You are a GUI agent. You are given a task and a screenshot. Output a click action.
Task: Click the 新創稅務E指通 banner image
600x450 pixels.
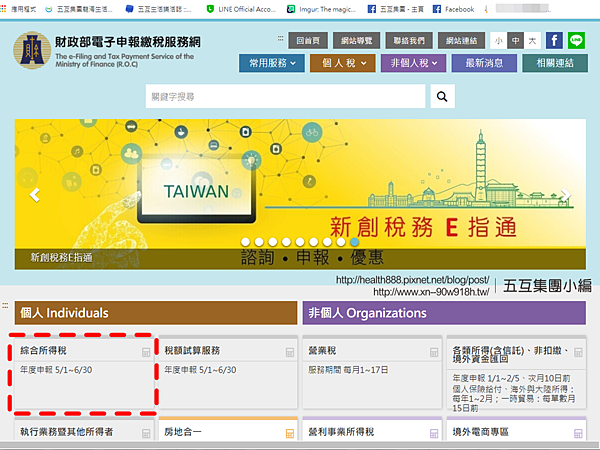coord(300,194)
